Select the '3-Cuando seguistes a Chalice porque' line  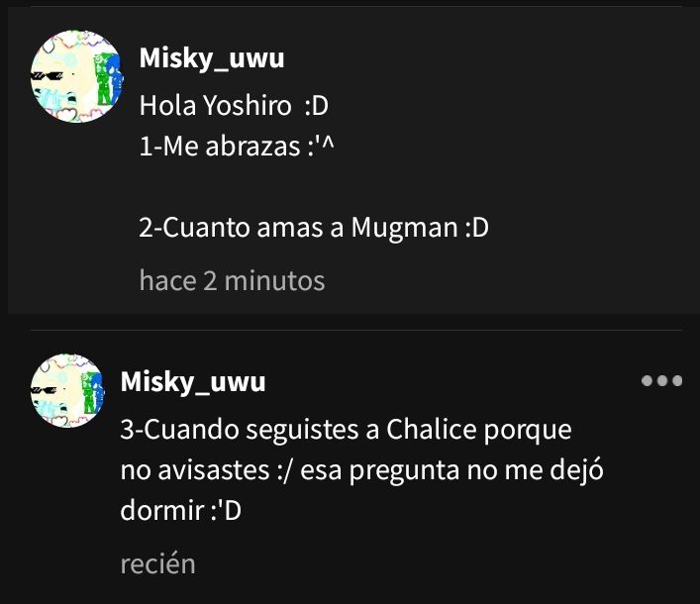(x=346, y=431)
